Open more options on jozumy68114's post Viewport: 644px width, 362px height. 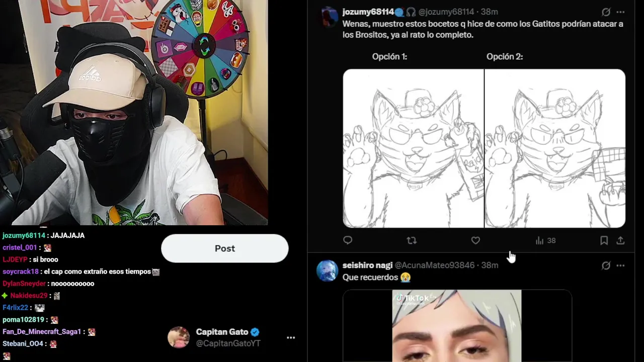point(620,12)
